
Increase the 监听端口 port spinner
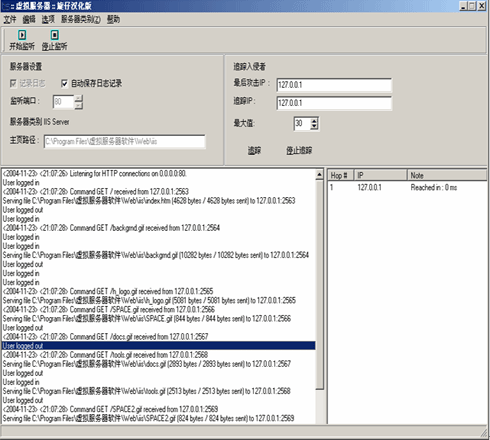[x=78, y=98]
